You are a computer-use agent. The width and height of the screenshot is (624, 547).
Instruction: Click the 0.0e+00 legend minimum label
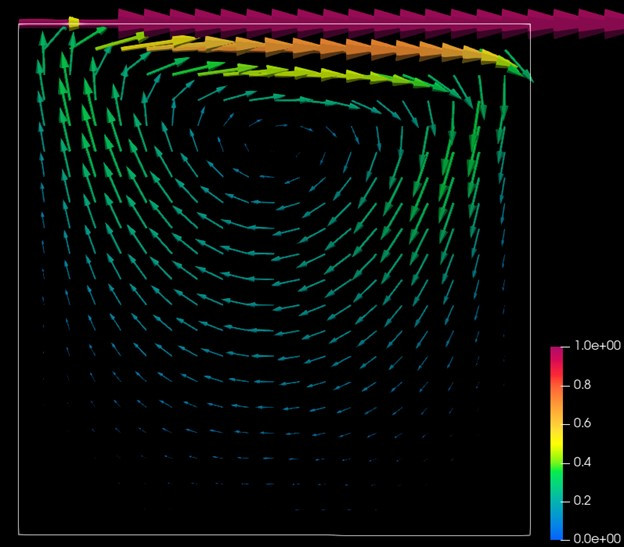point(594,539)
